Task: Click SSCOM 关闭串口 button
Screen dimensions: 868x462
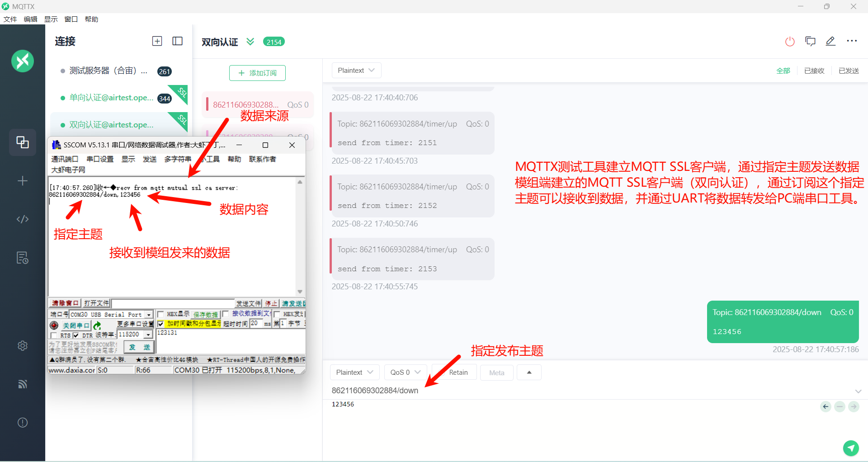Action: [76, 325]
